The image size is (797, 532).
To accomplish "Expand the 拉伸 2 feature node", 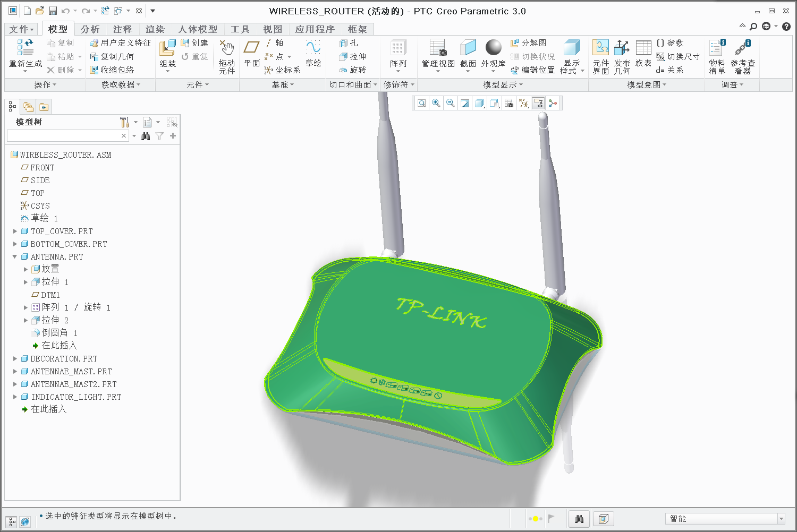I will pyautogui.click(x=26, y=320).
